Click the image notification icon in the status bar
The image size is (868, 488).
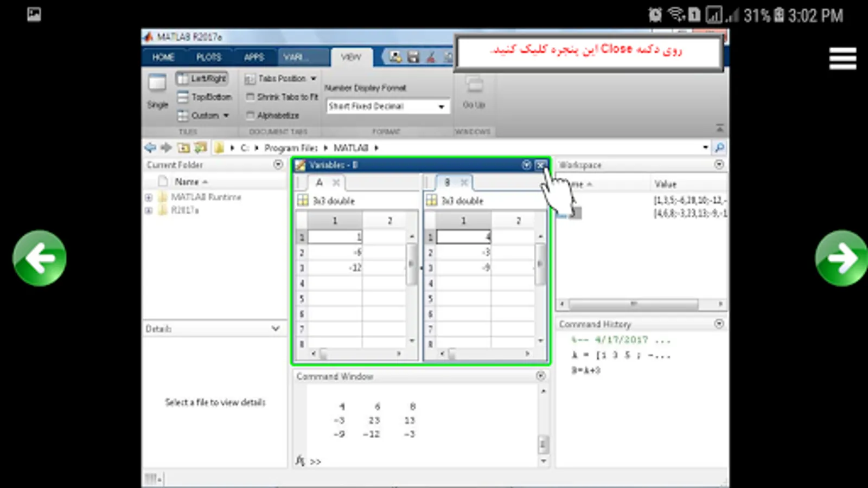click(x=34, y=14)
